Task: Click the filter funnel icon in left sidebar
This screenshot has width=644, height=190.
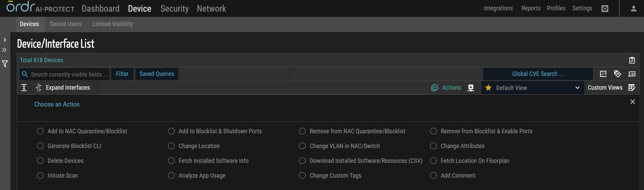Action: tap(5, 64)
